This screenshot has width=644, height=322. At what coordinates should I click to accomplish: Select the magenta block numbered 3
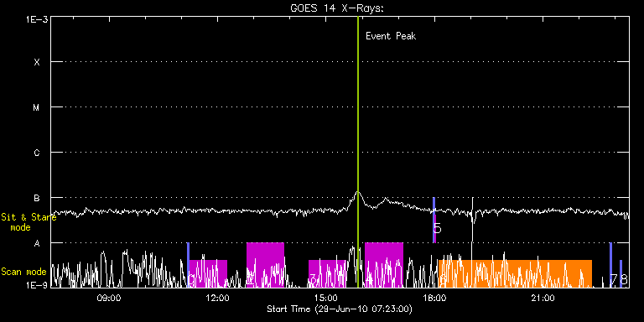point(327,273)
